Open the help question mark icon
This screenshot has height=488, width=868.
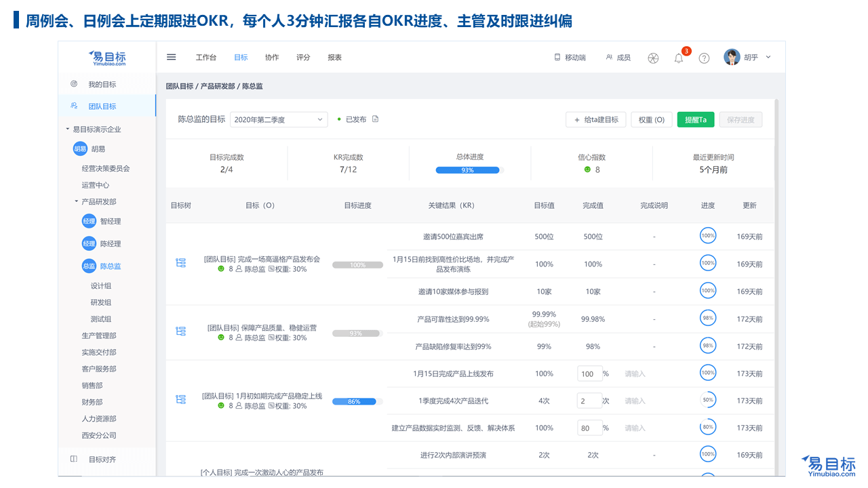[704, 58]
